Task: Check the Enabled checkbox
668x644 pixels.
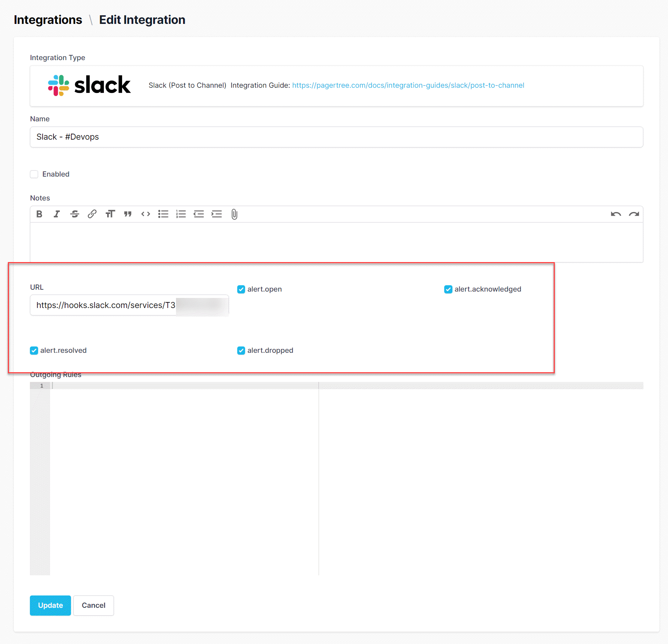Action: (x=34, y=174)
